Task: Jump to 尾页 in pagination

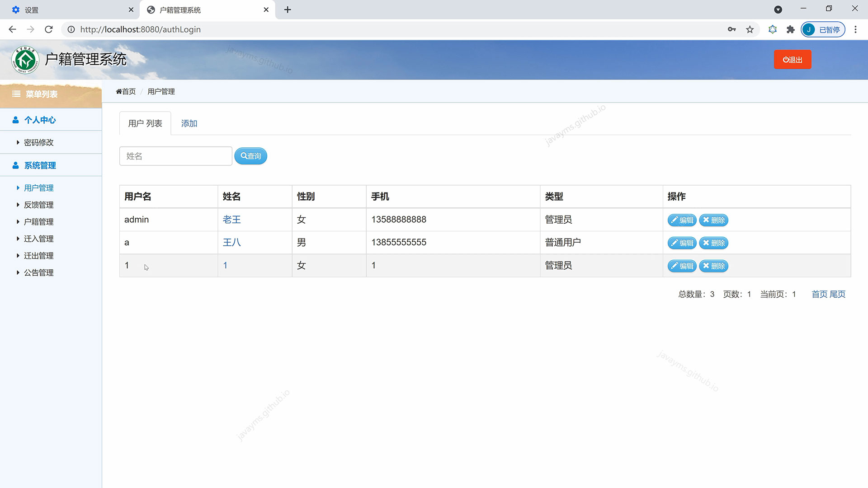Action: pyautogui.click(x=838, y=294)
